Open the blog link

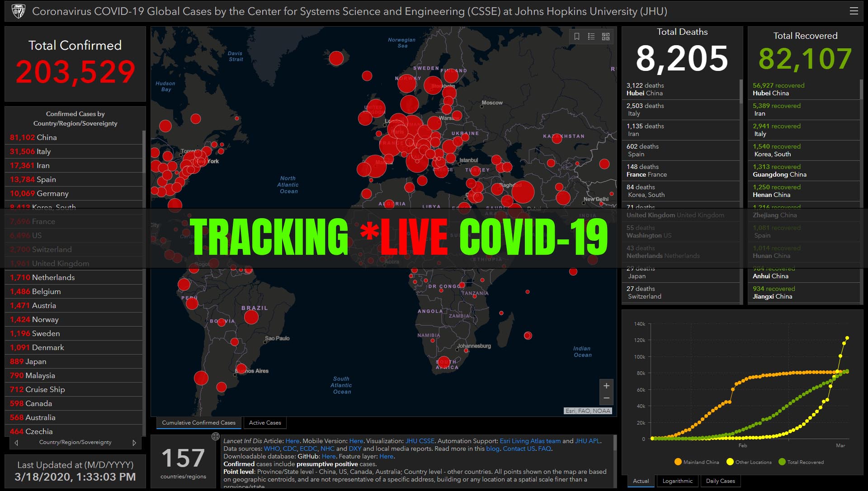coord(492,449)
